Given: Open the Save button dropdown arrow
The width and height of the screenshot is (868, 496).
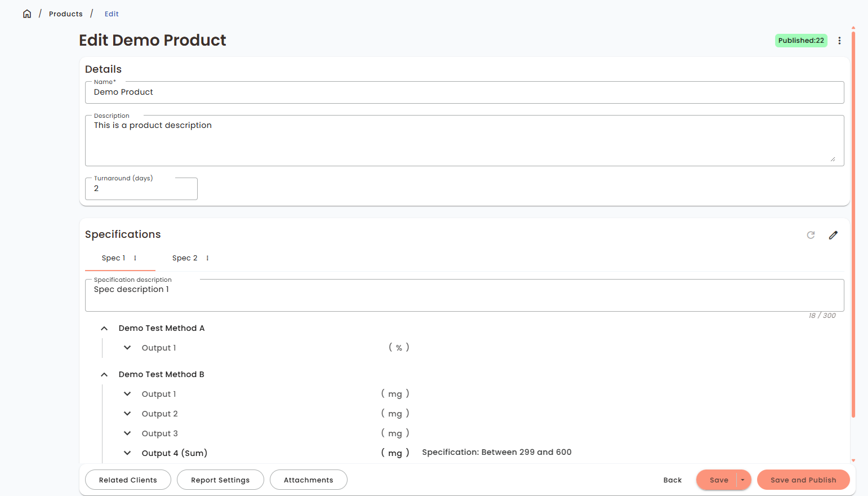Looking at the screenshot, I should [743, 480].
